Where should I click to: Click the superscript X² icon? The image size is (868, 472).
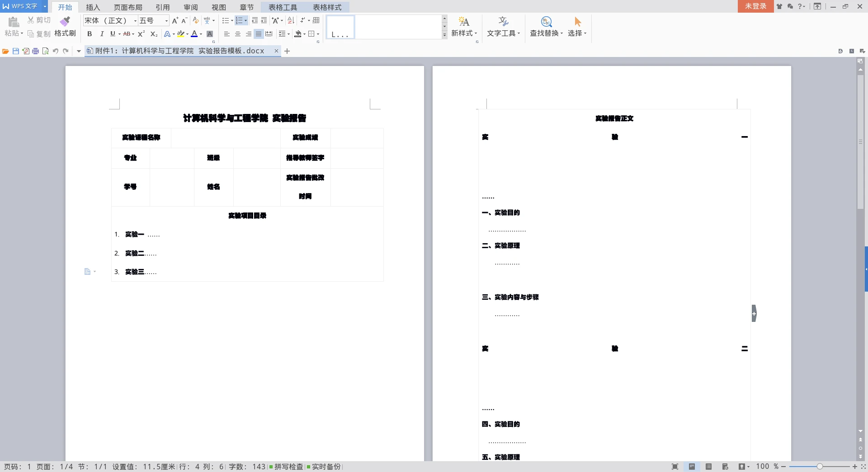[x=142, y=34]
